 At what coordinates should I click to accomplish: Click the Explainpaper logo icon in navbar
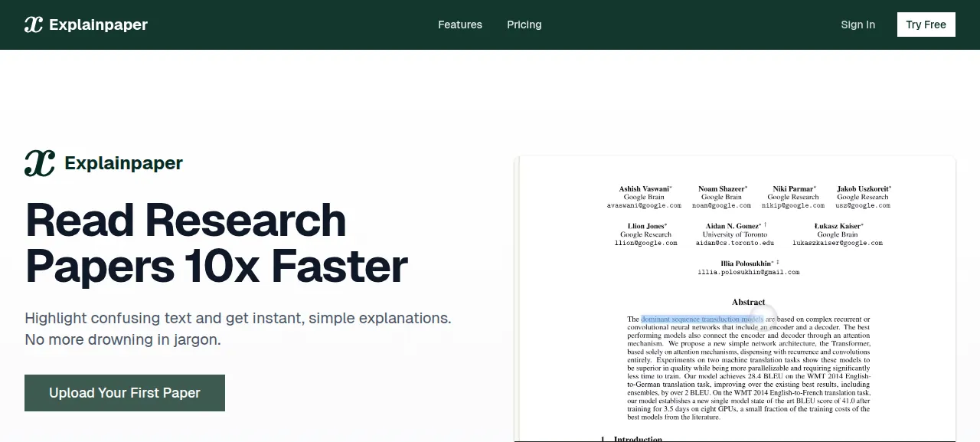pos(34,25)
